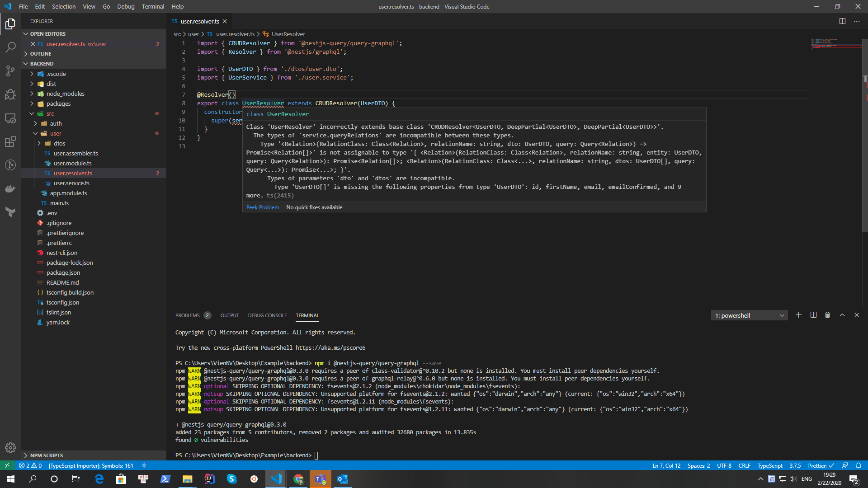This screenshot has height=488, width=868.
Task: Switch to the PROBLEMS tab
Action: tap(188, 315)
